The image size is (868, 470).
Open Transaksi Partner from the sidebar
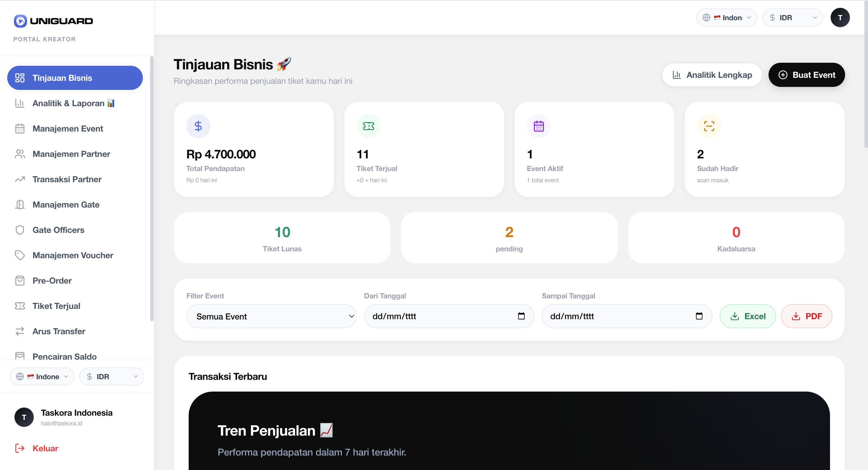[x=67, y=179]
